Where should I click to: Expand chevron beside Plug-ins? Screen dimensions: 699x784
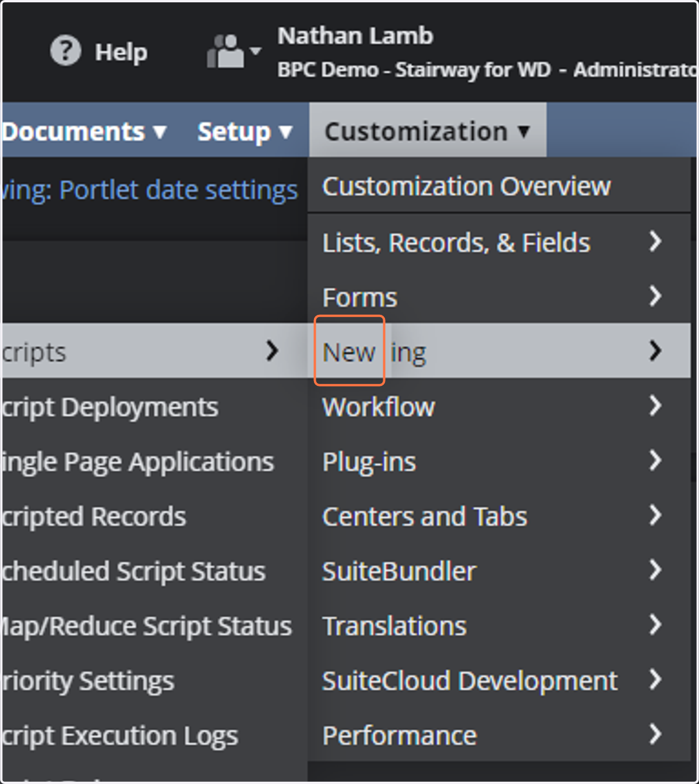tap(655, 460)
